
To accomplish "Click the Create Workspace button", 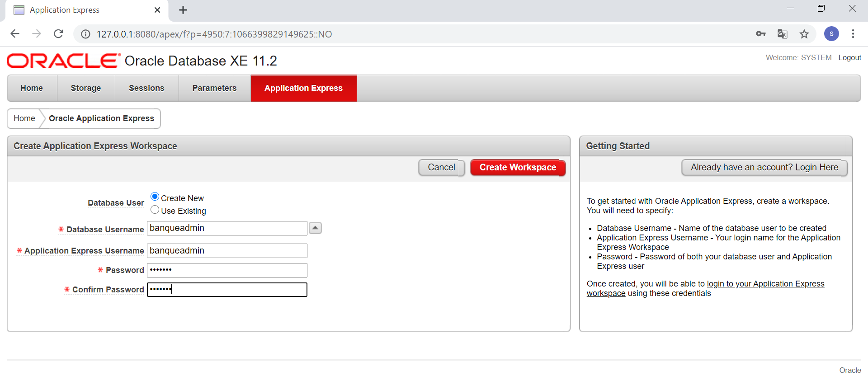I will click(x=518, y=167).
